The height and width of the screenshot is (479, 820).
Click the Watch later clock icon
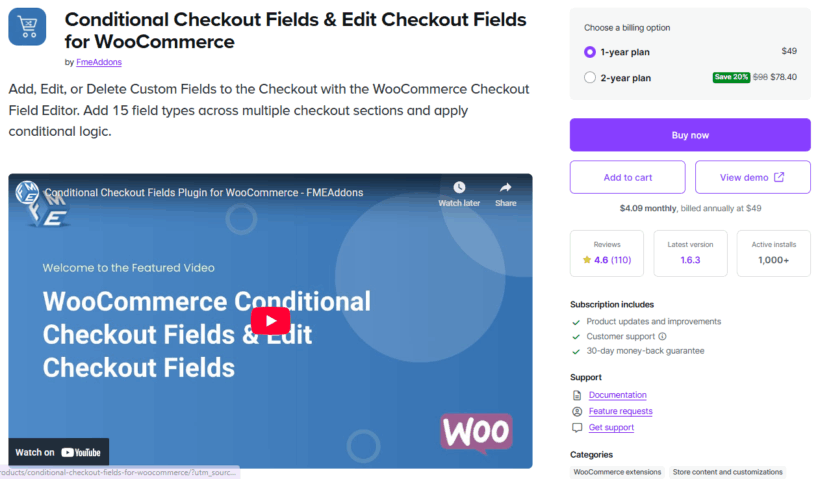(x=459, y=187)
